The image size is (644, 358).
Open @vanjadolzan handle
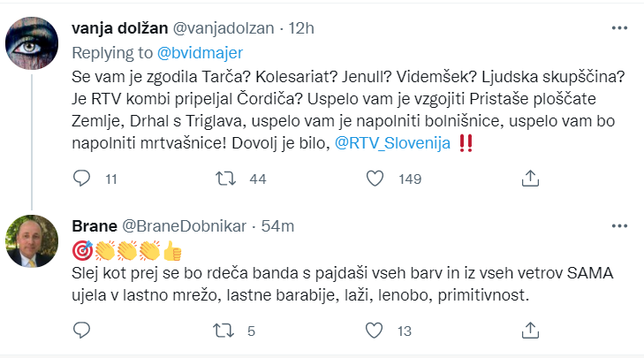[x=224, y=28]
